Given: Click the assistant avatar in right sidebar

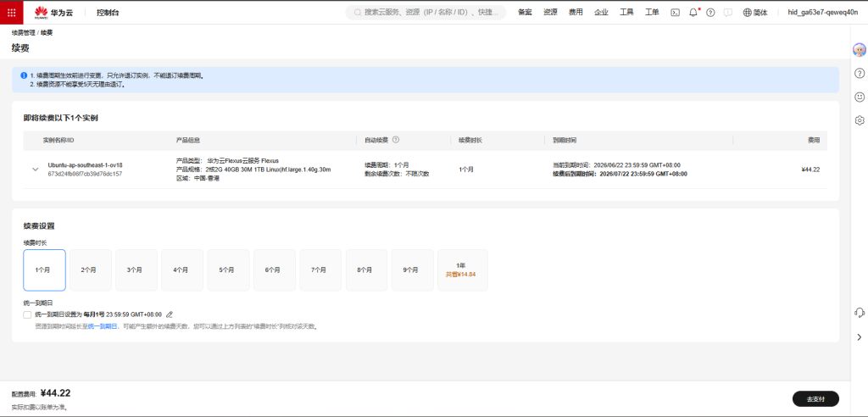Looking at the screenshot, I should click(x=860, y=50).
